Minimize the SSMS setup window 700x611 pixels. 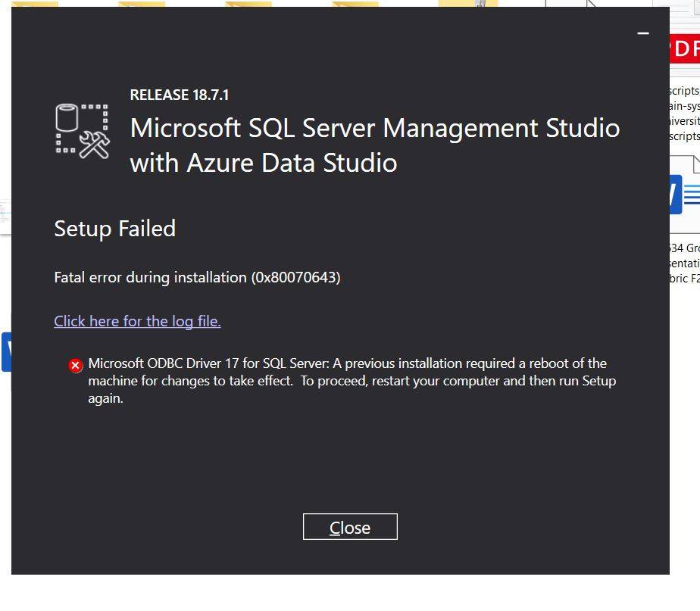[x=643, y=33]
